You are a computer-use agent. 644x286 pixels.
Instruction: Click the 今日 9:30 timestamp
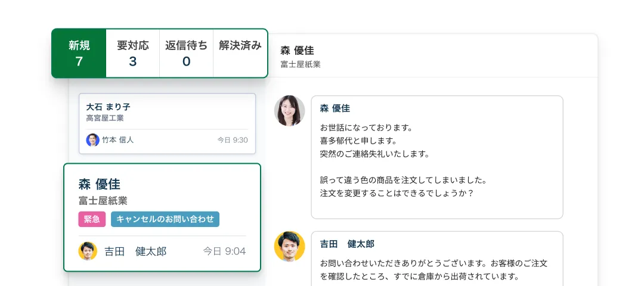233,140
